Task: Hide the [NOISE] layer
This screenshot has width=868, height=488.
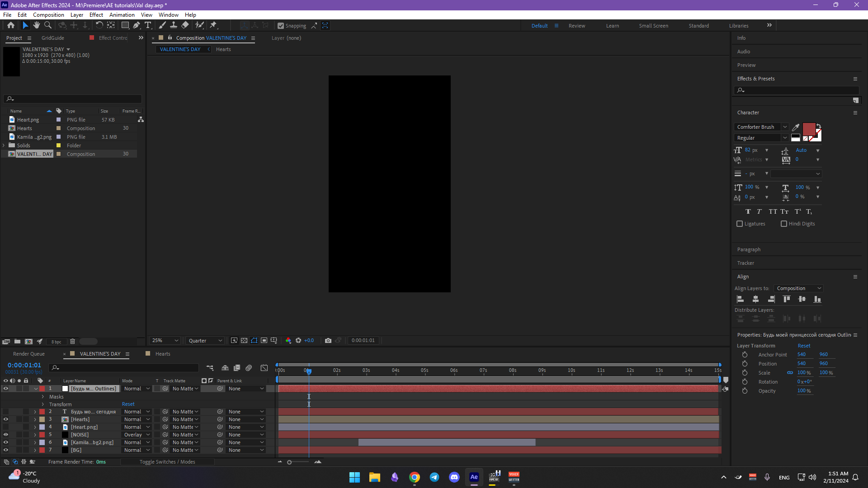Action: pos(6,435)
